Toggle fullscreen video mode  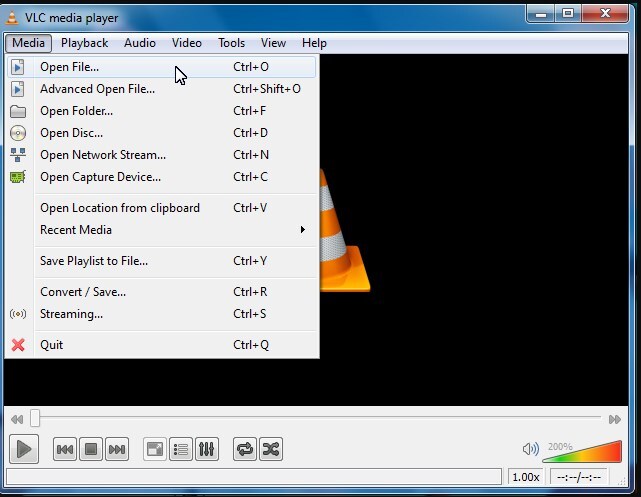pos(155,450)
